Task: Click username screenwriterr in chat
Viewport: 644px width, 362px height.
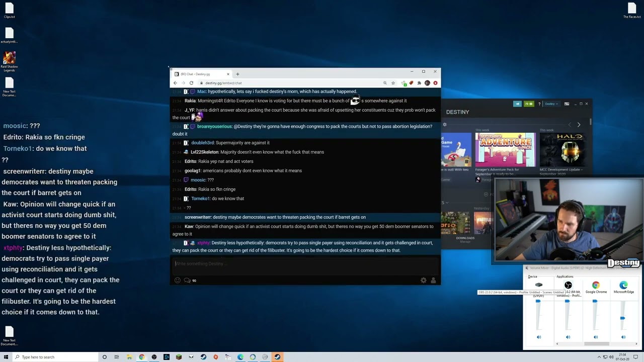Action: coord(198,217)
